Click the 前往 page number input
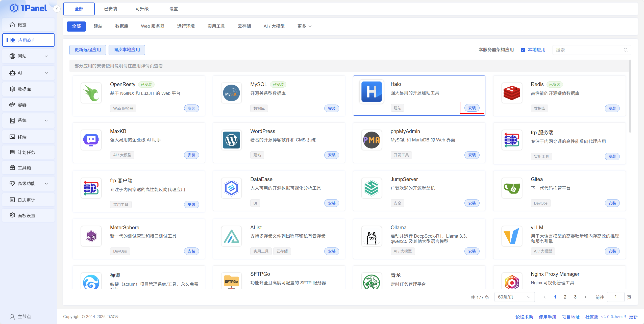Image resolution: width=644 pixels, height=324 pixels. [615, 297]
